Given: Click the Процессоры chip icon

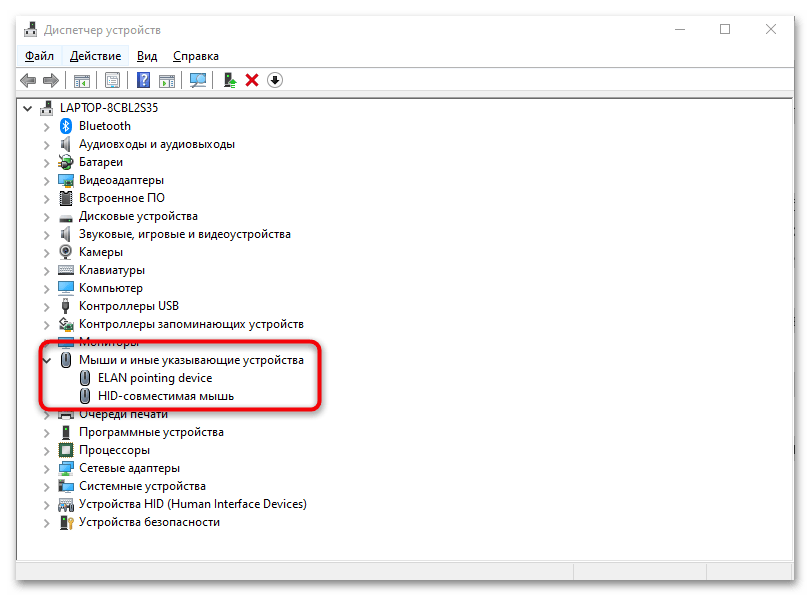Looking at the screenshot, I should (x=66, y=450).
